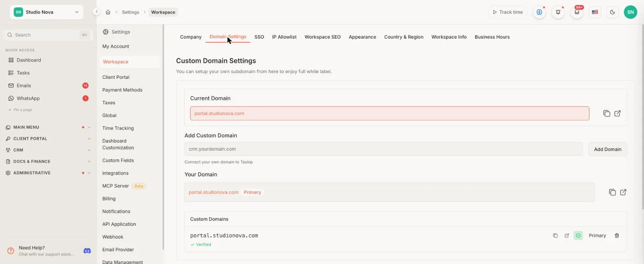The image size is (644, 264).
Task: Open the Workspace SEO tab
Action: (322, 37)
